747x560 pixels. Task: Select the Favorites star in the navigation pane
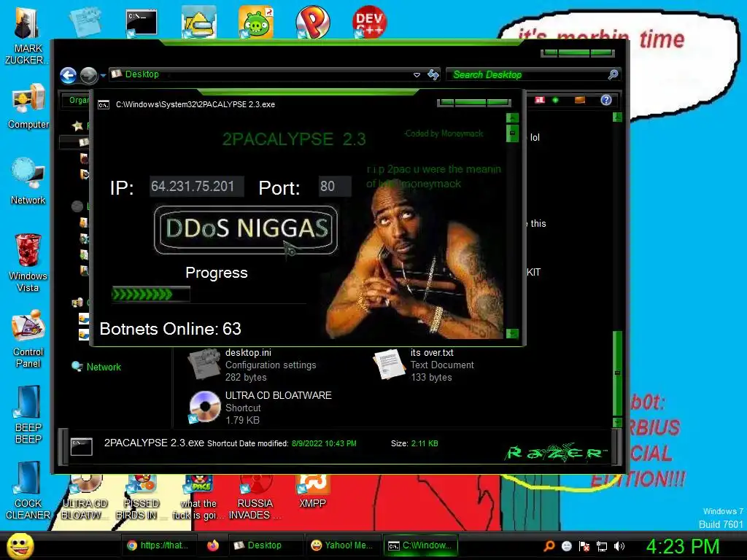tap(77, 125)
